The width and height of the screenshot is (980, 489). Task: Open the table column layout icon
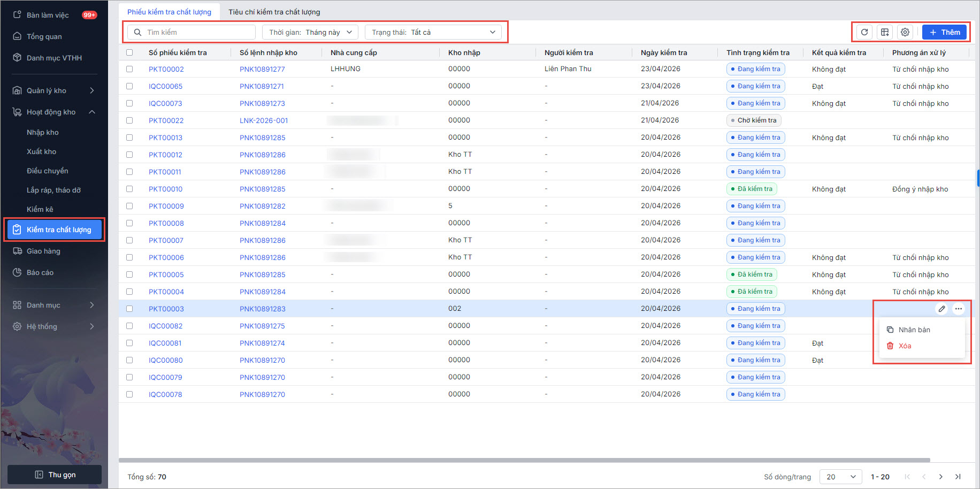click(885, 32)
